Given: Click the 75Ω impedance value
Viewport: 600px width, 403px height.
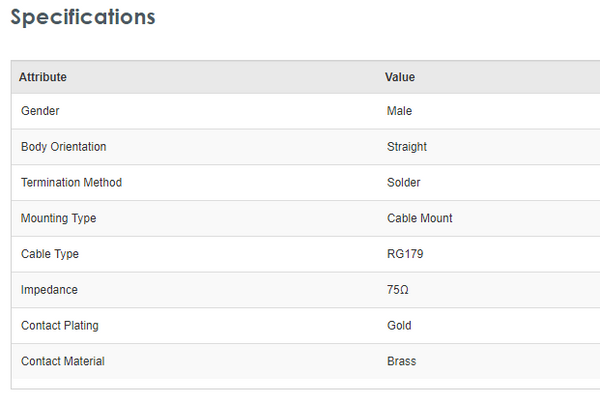Looking at the screenshot, I should 397,290.
